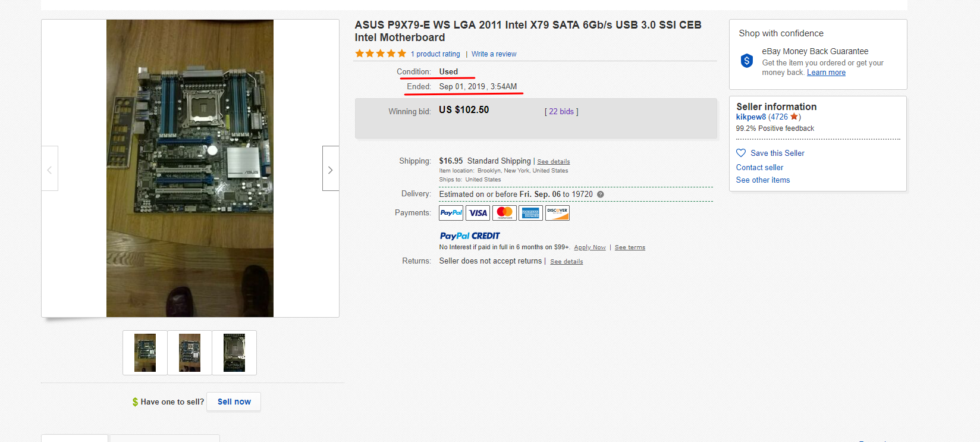
Task: Click the seller feedback score 4726
Action: click(x=779, y=117)
